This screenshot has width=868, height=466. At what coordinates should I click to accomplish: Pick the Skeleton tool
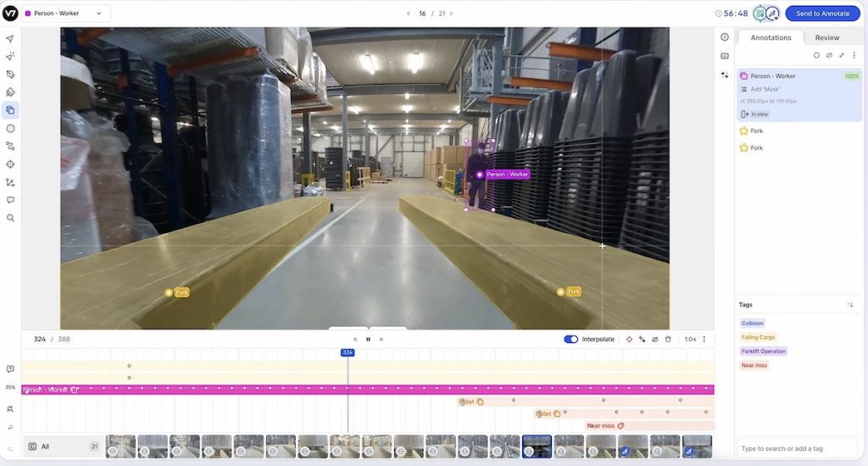pyautogui.click(x=10, y=182)
